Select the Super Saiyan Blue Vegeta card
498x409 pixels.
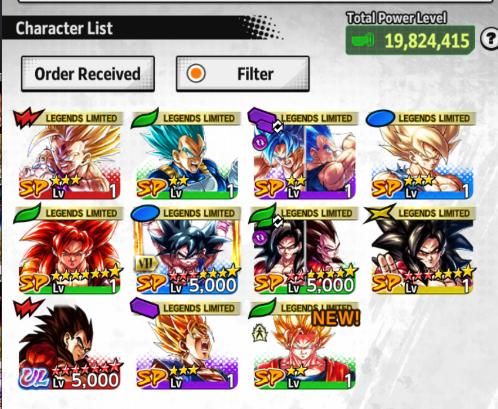[187, 155]
